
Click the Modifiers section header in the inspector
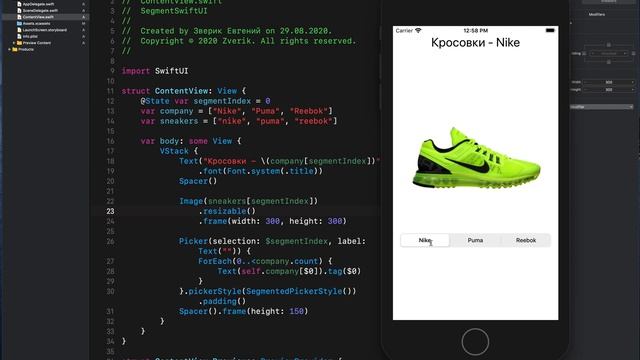597,14
